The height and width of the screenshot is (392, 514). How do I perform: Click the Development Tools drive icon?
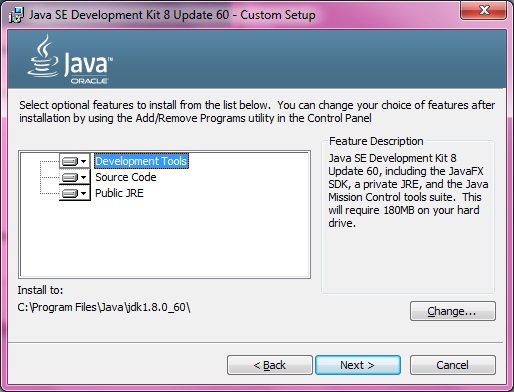point(70,161)
